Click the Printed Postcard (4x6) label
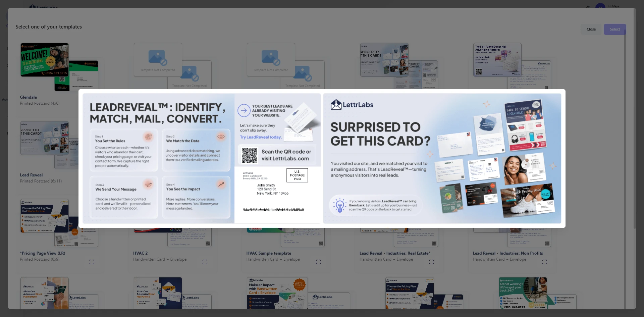Screen dimensions: 644x317 coord(40,103)
